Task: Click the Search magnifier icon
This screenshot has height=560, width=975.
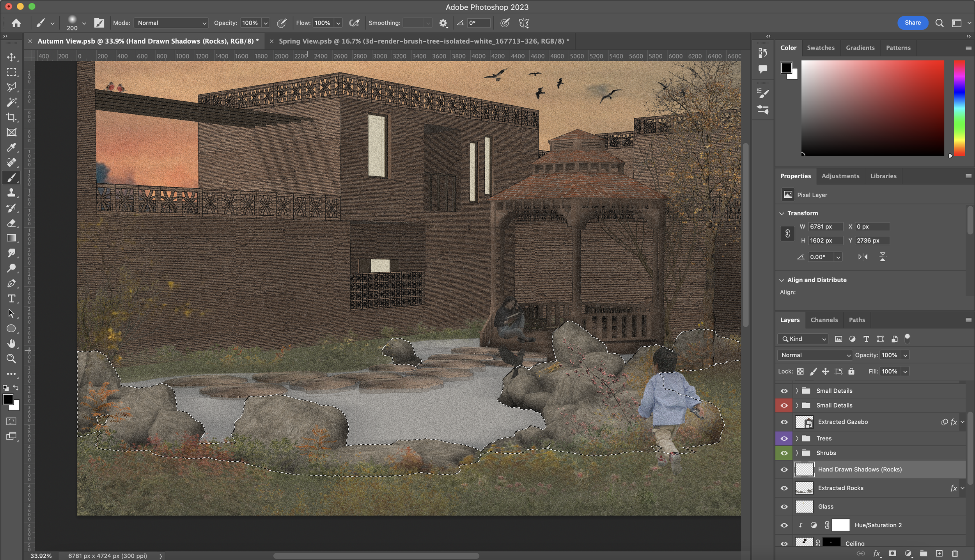Action: (x=940, y=23)
